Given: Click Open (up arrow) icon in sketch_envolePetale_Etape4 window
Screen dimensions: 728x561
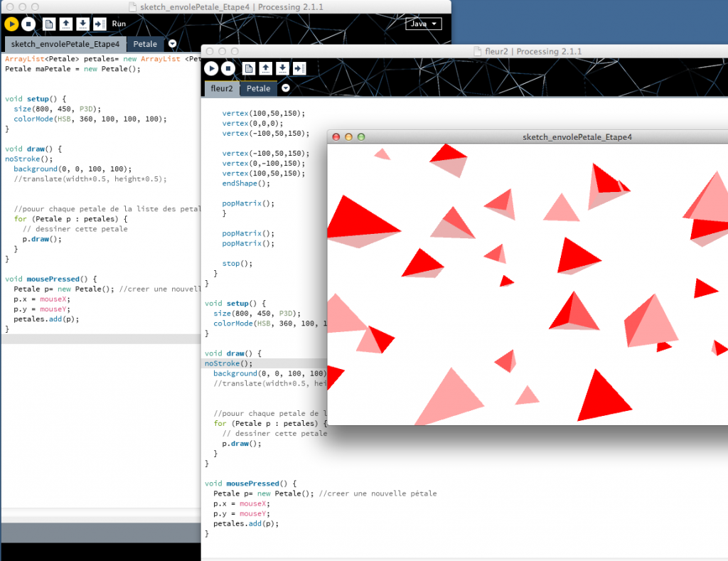Looking at the screenshot, I should point(66,23).
